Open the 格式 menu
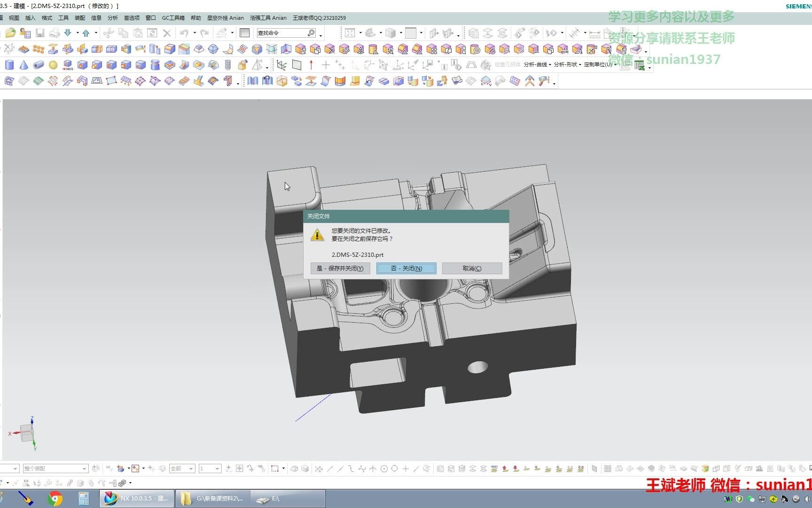The image size is (812, 508). tap(47, 18)
